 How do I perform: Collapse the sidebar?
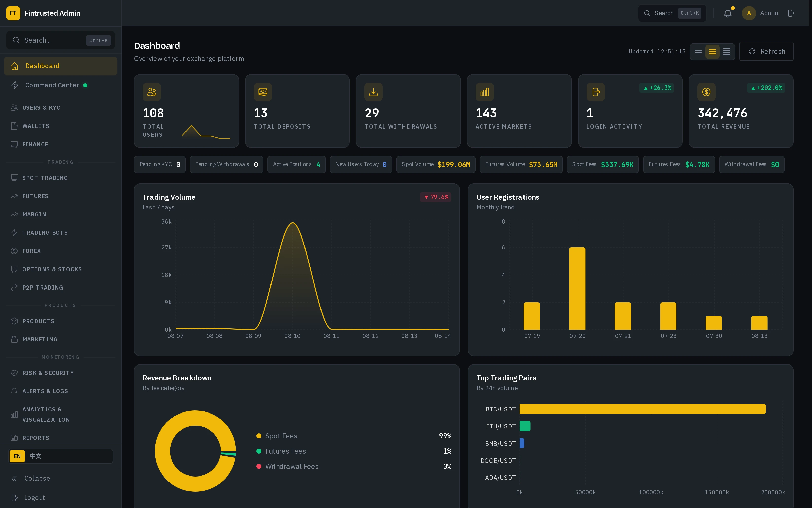coord(60,479)
